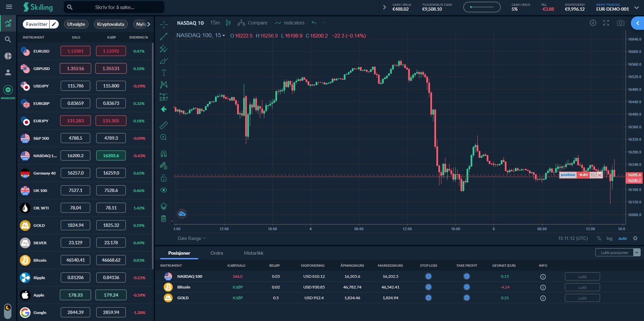Add take profit to Bitcoin position

(467, 287)
